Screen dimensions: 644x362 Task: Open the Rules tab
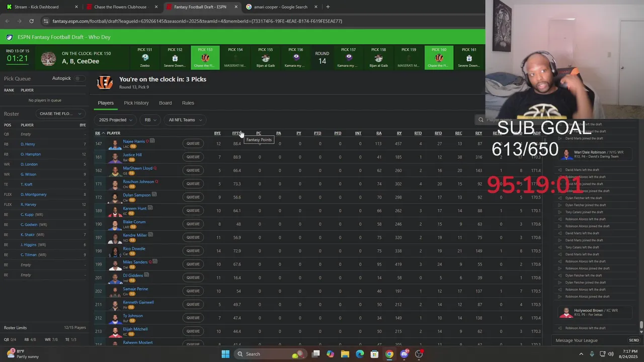188,103
